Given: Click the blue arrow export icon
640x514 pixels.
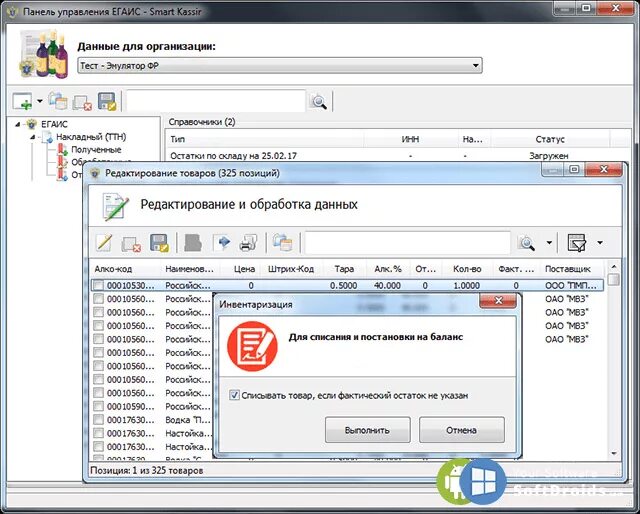Looking at the screenshot, I should 222,243.
